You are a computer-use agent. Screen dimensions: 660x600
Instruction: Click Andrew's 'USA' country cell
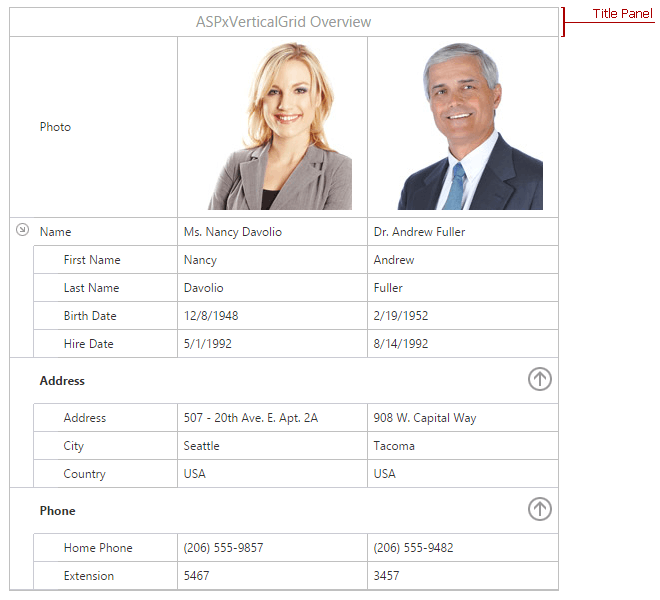[x=463, y=474]
